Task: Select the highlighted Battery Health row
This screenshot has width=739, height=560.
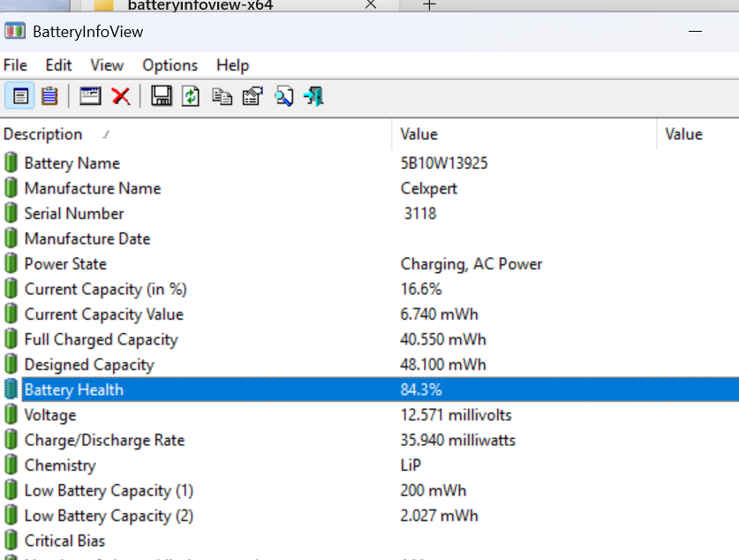Action: (x=369, y=390)
